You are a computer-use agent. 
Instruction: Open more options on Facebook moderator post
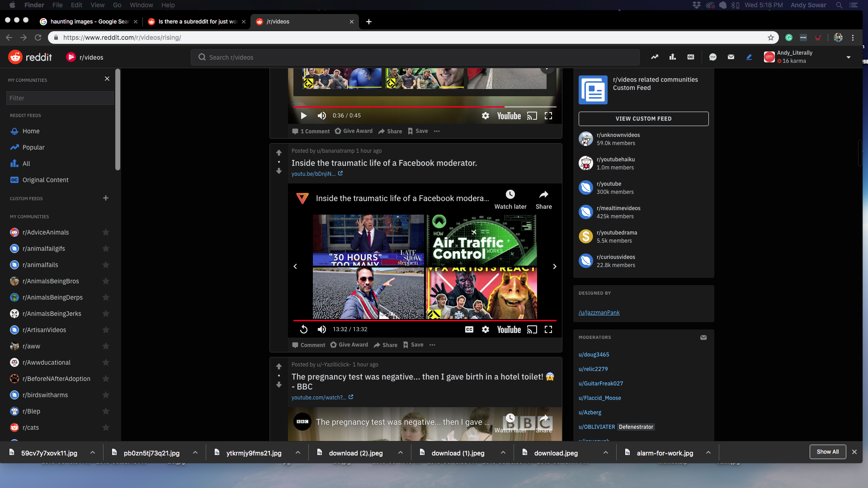tap(432, 345)
